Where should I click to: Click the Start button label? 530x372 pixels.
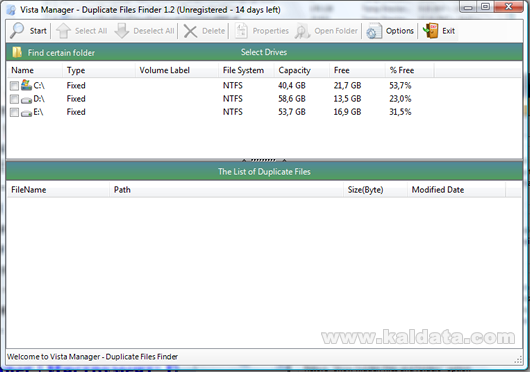[x=38, y=31]
